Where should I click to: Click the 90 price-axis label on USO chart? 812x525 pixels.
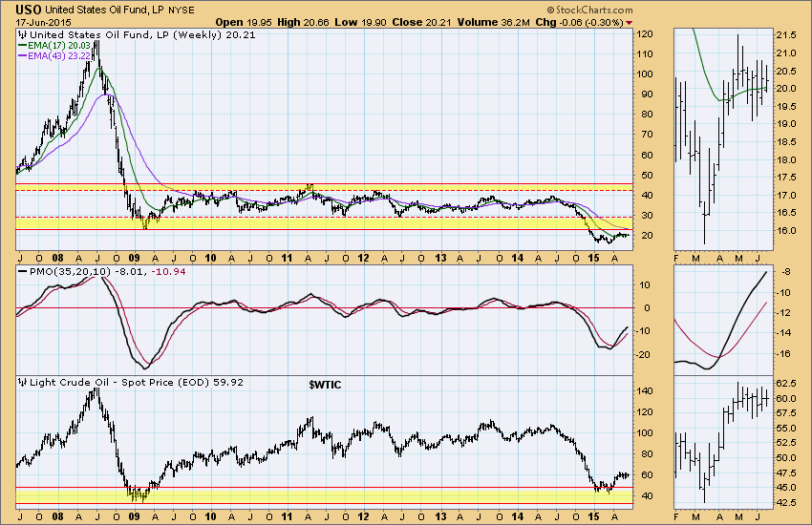pyautogui.click(x=647, y=94)
